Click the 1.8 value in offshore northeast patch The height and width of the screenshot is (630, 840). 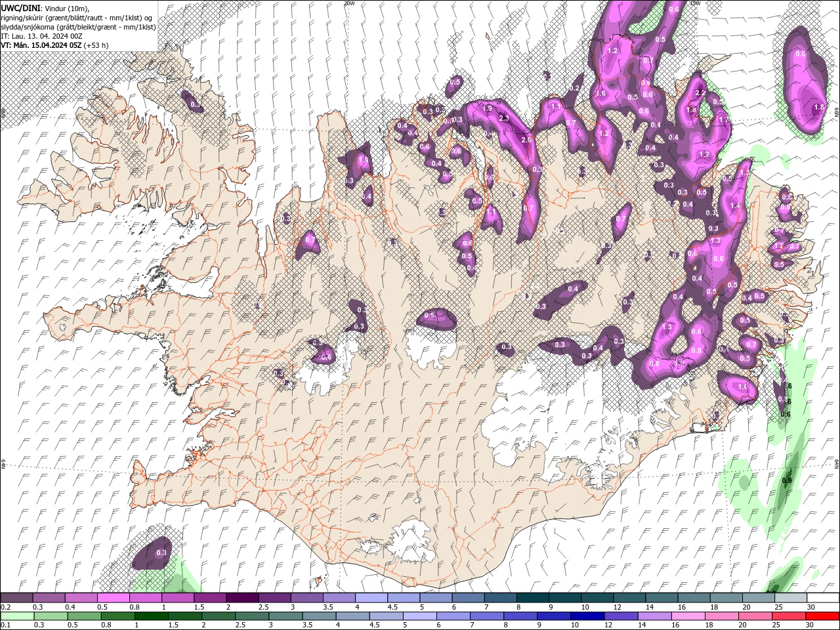coord(818,108)
